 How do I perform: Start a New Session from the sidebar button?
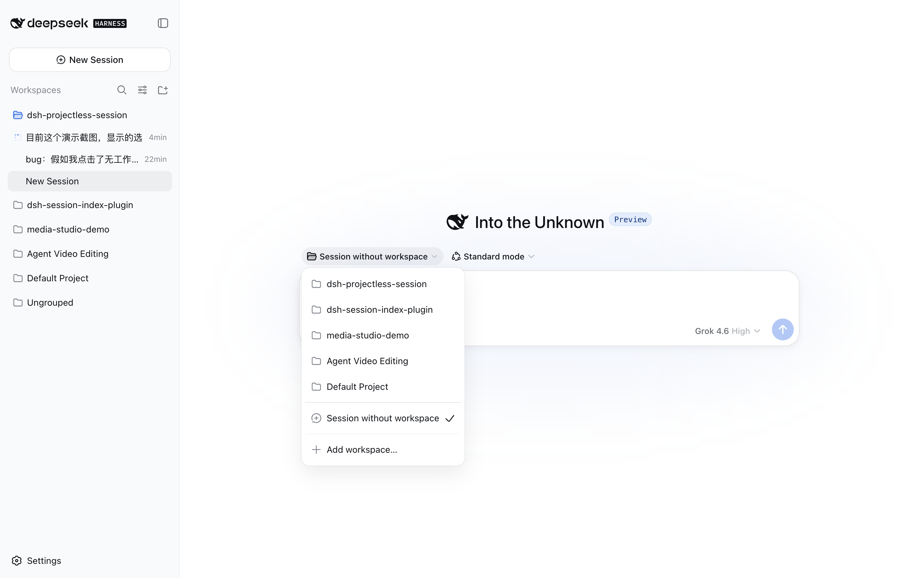pyautogui.click(x=90, y=60)
